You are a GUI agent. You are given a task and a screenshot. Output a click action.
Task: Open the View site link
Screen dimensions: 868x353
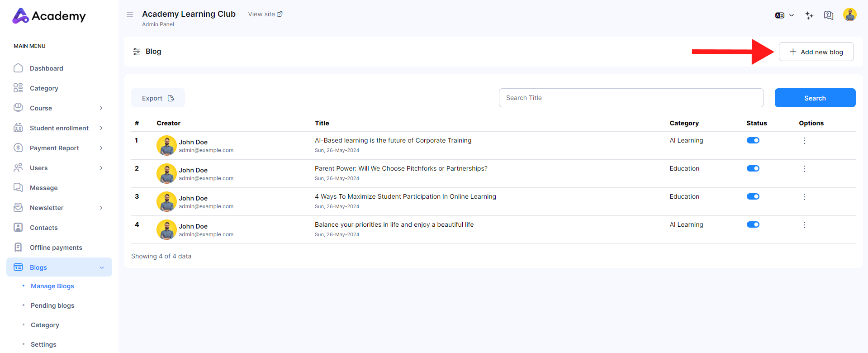click(x=265, y=14)
